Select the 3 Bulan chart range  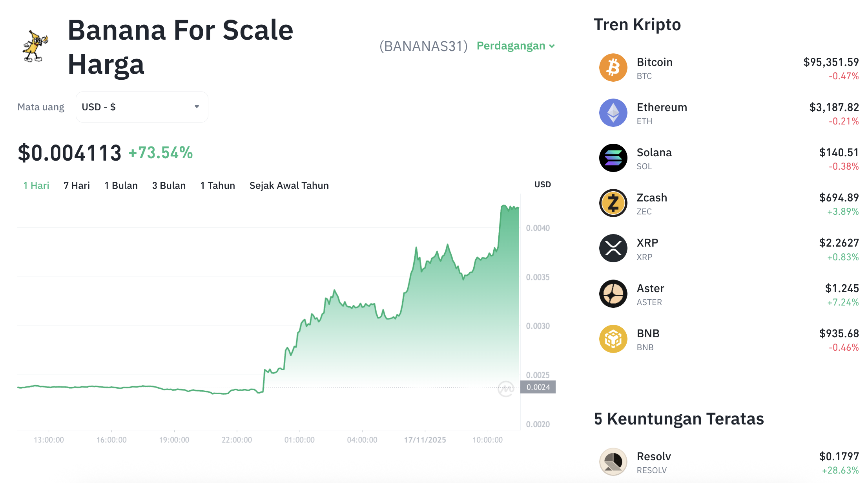click(169, 185)
